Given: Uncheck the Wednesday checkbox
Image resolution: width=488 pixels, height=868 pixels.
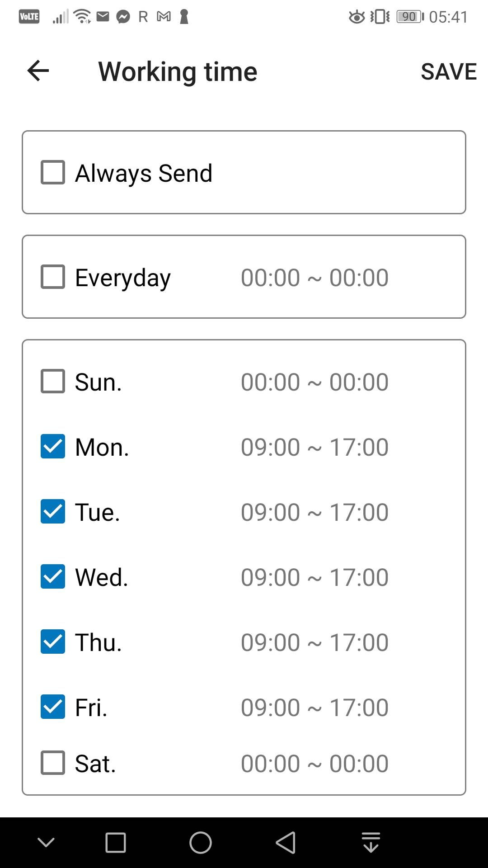Looking at the screenshot, I should coord(53,576).
